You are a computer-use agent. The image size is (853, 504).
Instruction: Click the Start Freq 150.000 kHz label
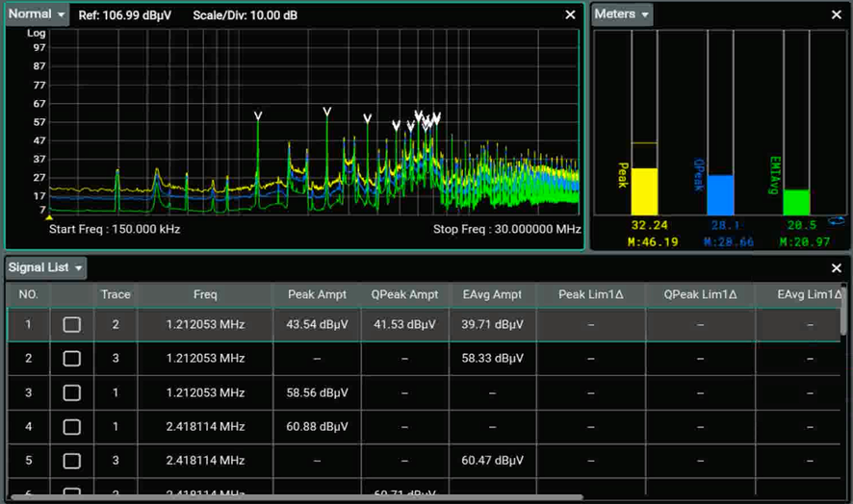point(115,229)
